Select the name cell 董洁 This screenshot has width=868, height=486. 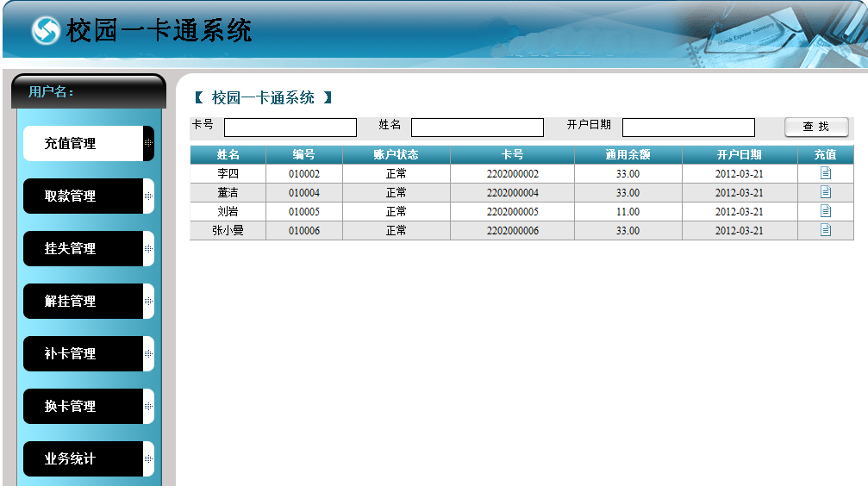click(x=228, y=193)
